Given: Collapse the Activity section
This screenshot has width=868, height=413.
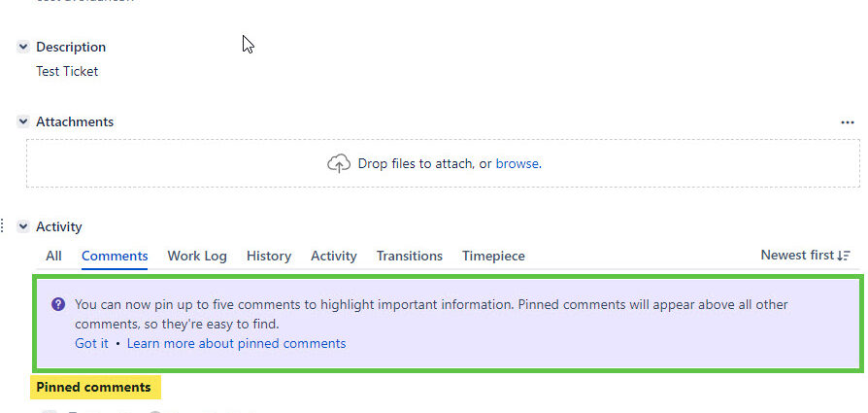Looking at the screenshot, I should click(22, 226).
